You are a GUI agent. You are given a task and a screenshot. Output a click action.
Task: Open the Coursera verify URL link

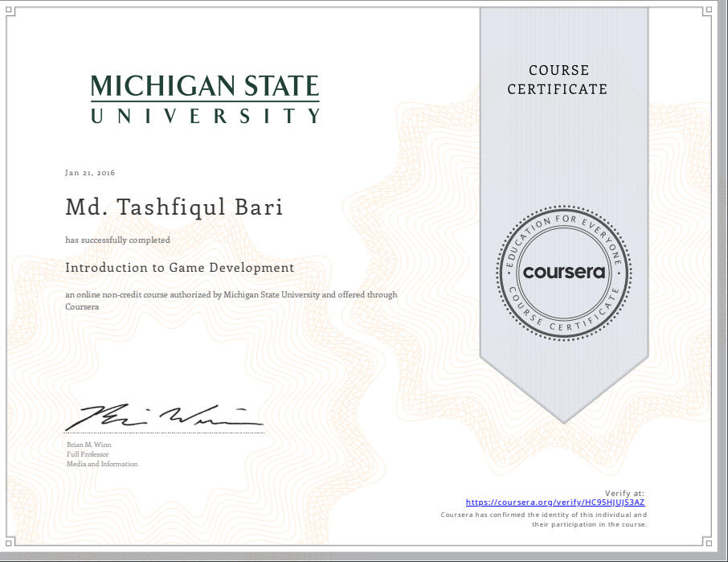(x=555, y=503)
